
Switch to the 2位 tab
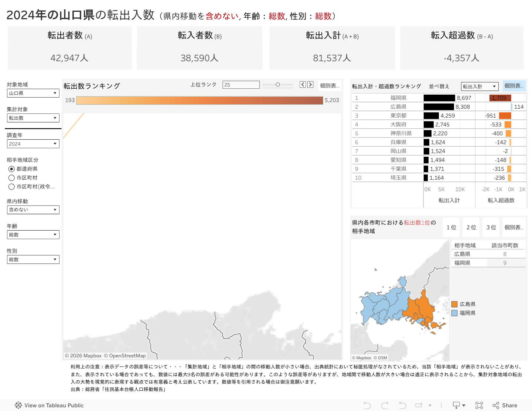pos(471,227)
